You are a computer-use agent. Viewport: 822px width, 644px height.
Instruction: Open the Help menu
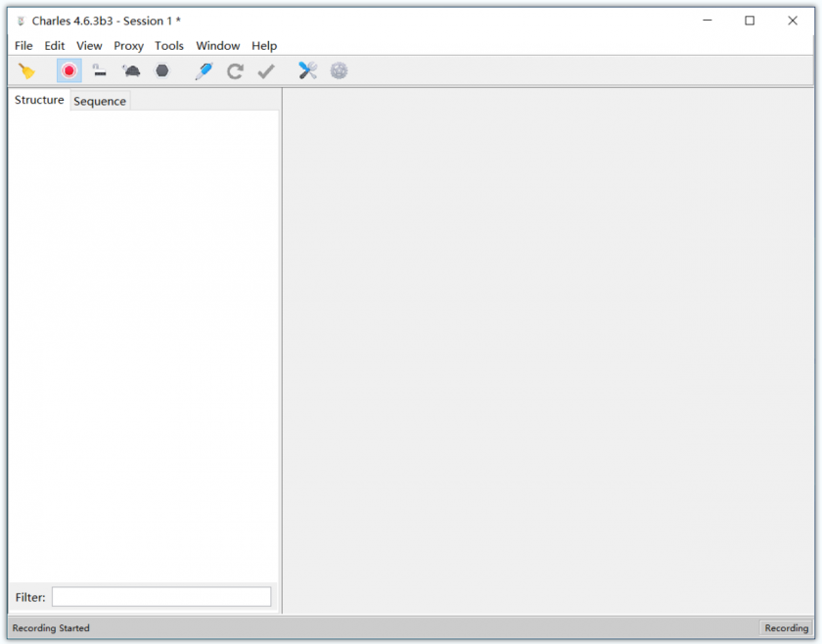pos(264,46)
